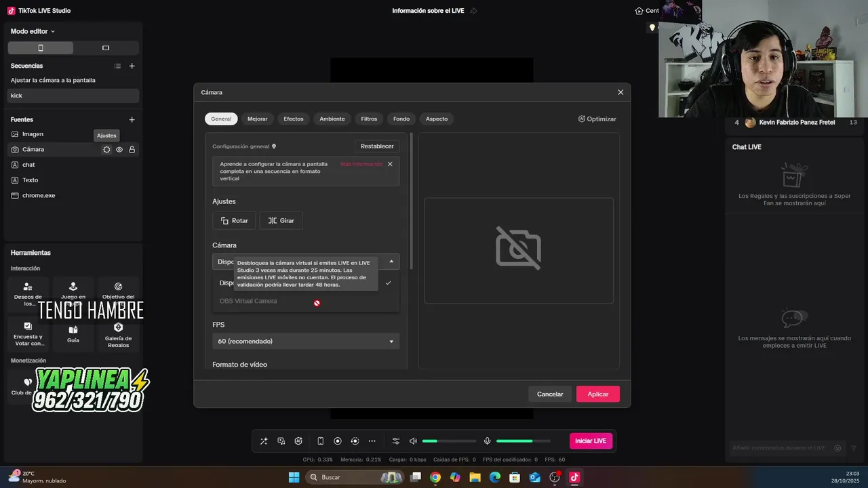The height and width of the screenshot is (488, 868).
Task: Close the Cámara dialog with X
Action: coord(620,92)
